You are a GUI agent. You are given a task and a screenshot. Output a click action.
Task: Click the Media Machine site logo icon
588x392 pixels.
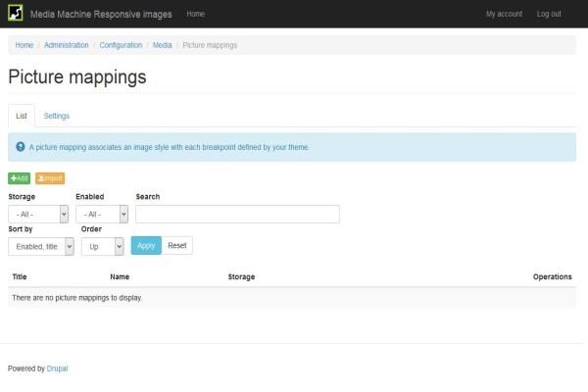[x=16, y=13]
